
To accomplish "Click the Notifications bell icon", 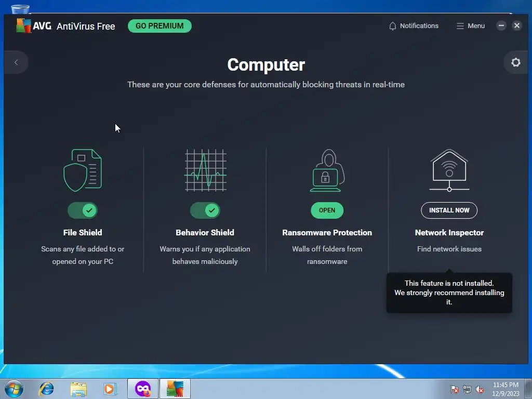I will [x=393, y=26].
